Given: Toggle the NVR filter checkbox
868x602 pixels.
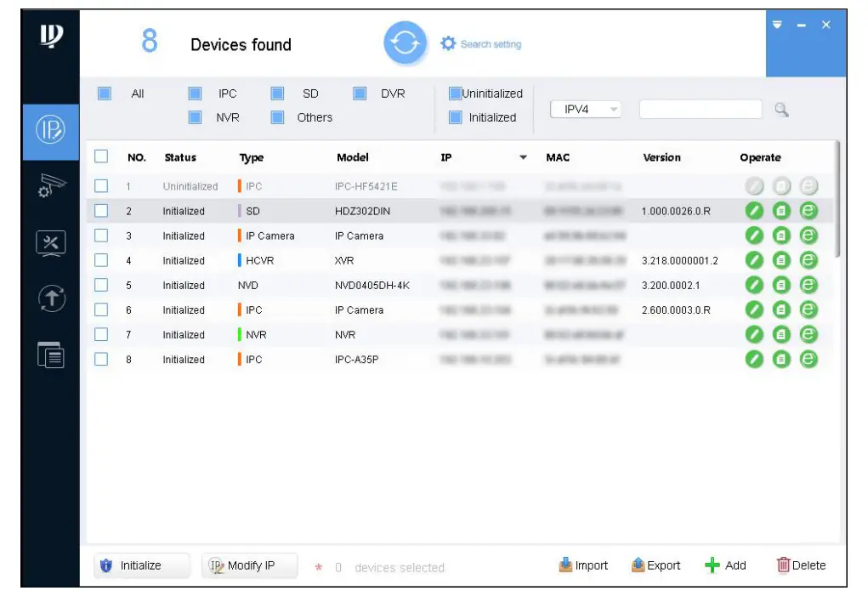Looking at the screenshot, I should (195, 117).
